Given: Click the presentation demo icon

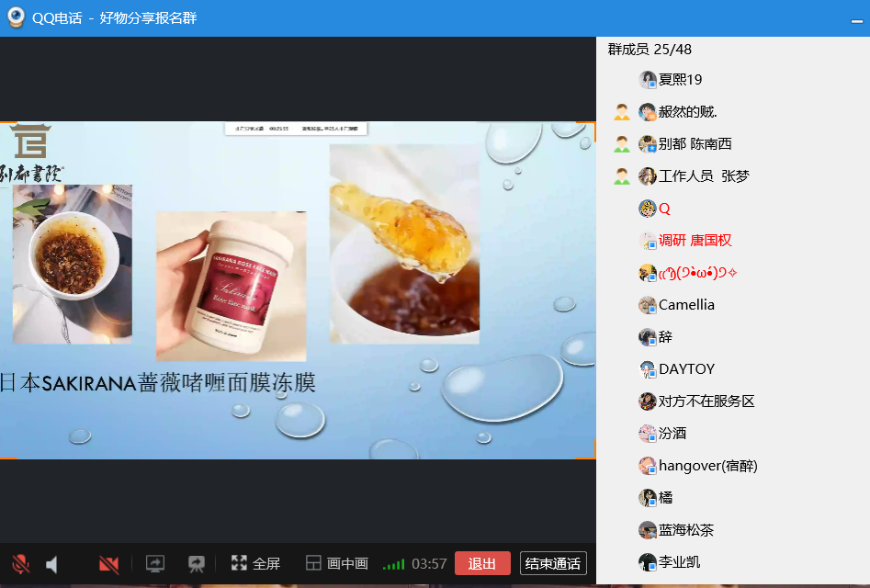Looking at the screenshot, I should tap(196, 564).
